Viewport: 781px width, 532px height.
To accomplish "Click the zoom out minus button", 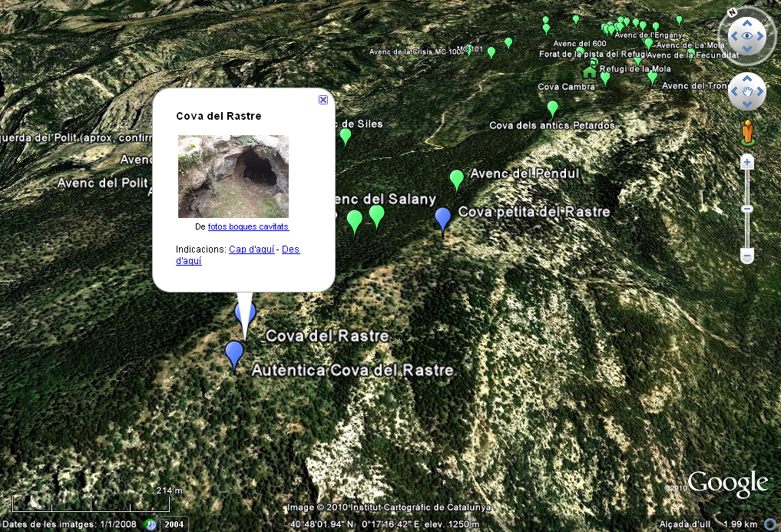I will 746,256.
